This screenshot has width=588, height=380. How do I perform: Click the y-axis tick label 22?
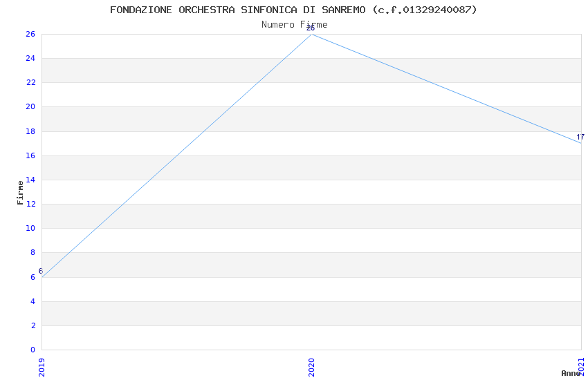[30, 82]
